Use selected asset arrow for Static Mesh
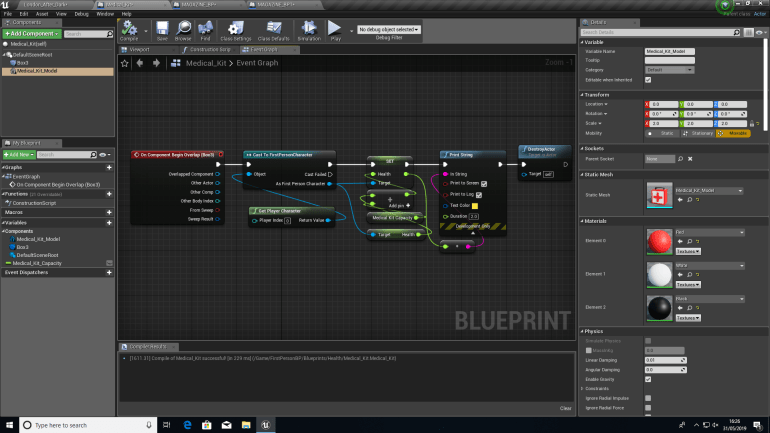The height and width of the screenshot is (433, 770). pyautogui.click(x=680, y=200)
